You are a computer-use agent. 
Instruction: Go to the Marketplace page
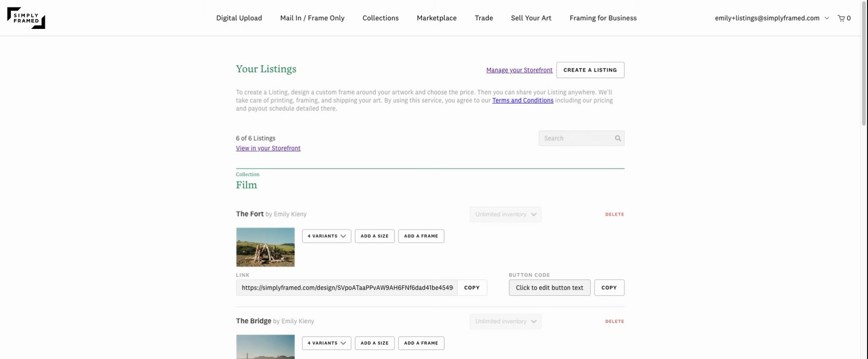[436, 18]
